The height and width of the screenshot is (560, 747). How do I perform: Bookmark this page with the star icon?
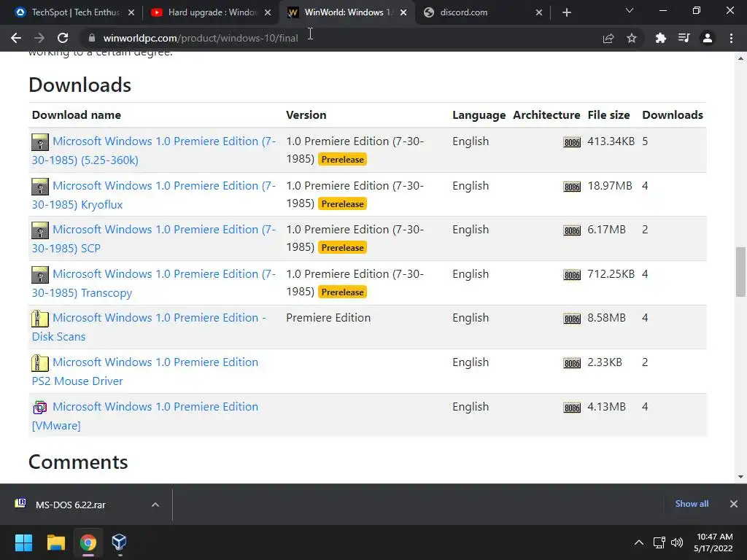(x=632, y=38)
